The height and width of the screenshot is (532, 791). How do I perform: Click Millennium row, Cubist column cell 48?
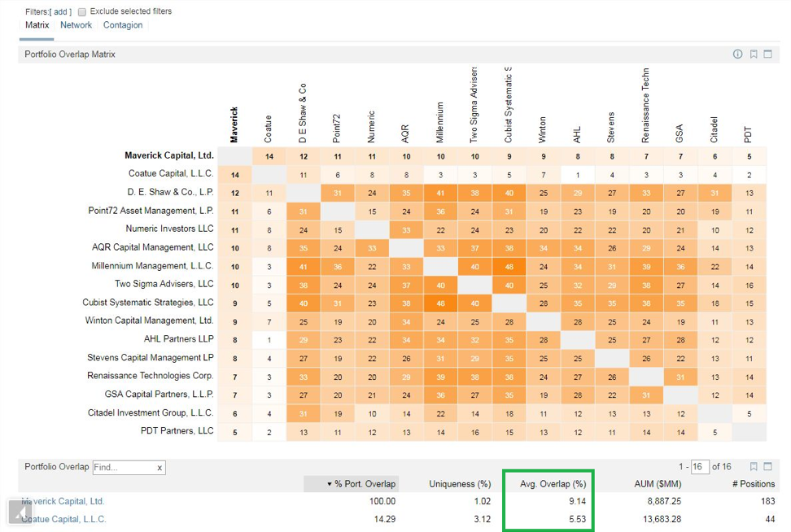pyautogui.click(x=509, y=267)
